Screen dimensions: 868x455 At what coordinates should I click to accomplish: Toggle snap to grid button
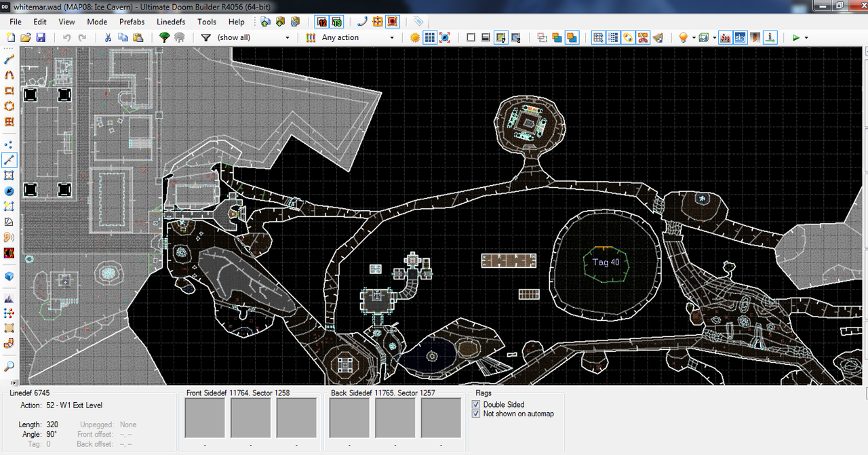[x=598, y=37]
